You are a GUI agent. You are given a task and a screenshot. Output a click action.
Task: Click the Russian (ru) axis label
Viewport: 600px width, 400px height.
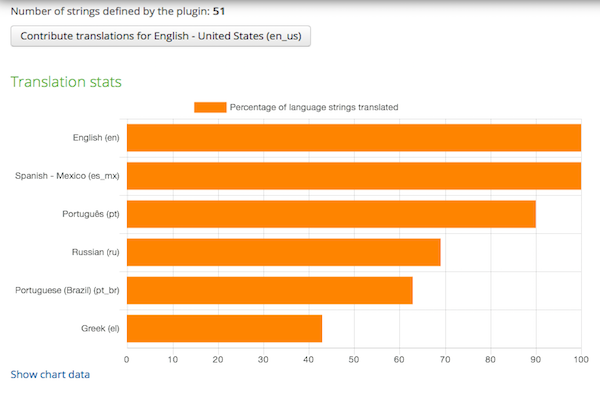(x=94, y=252)
